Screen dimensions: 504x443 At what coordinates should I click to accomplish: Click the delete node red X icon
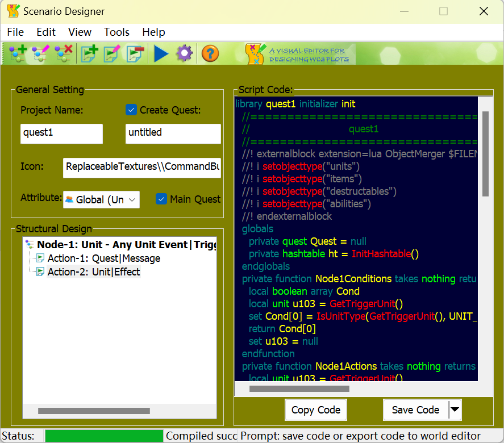pyautogui.click(x=63, y=53)
